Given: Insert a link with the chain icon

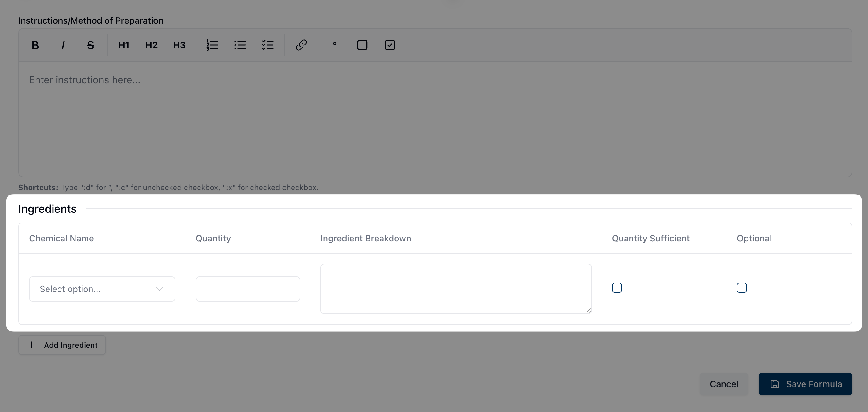Looking at the screenshot, I should (301, 45).
